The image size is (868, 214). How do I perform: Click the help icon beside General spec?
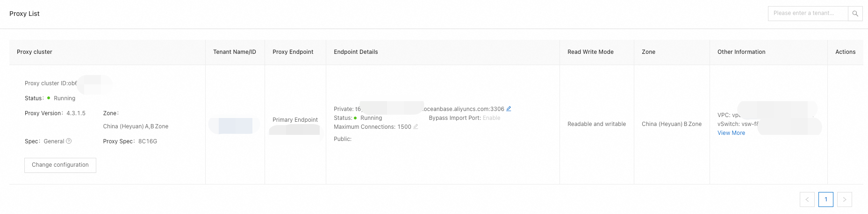click(69, 141)
